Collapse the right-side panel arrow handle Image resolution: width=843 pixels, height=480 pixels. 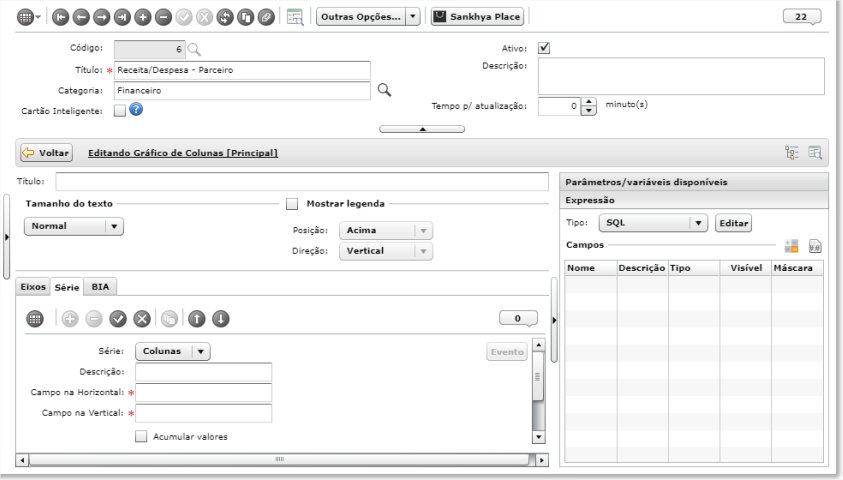tap(554, 320)
